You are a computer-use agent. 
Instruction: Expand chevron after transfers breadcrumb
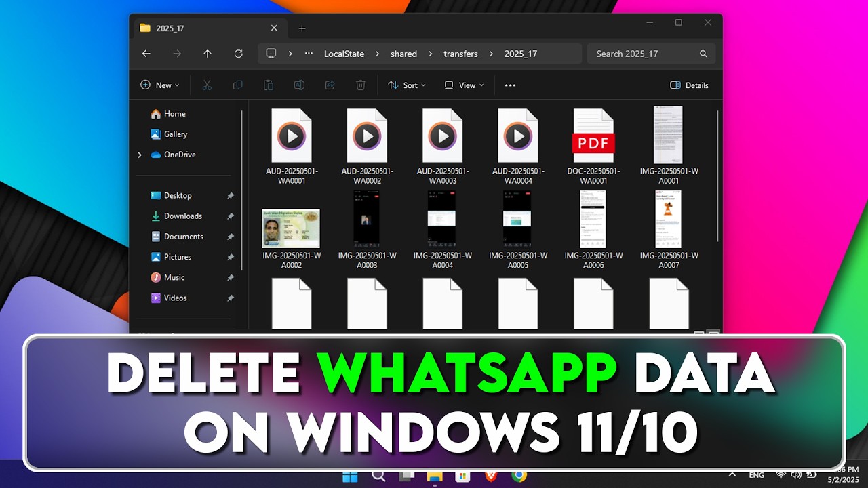[x=491, y=54]
